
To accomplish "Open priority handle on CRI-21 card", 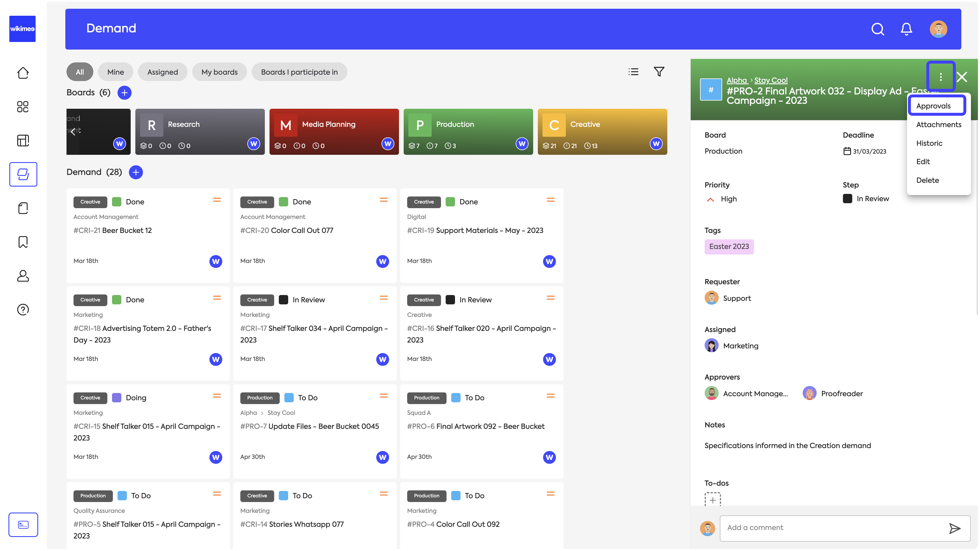I will pyautogui.click(x=217, y=200).
